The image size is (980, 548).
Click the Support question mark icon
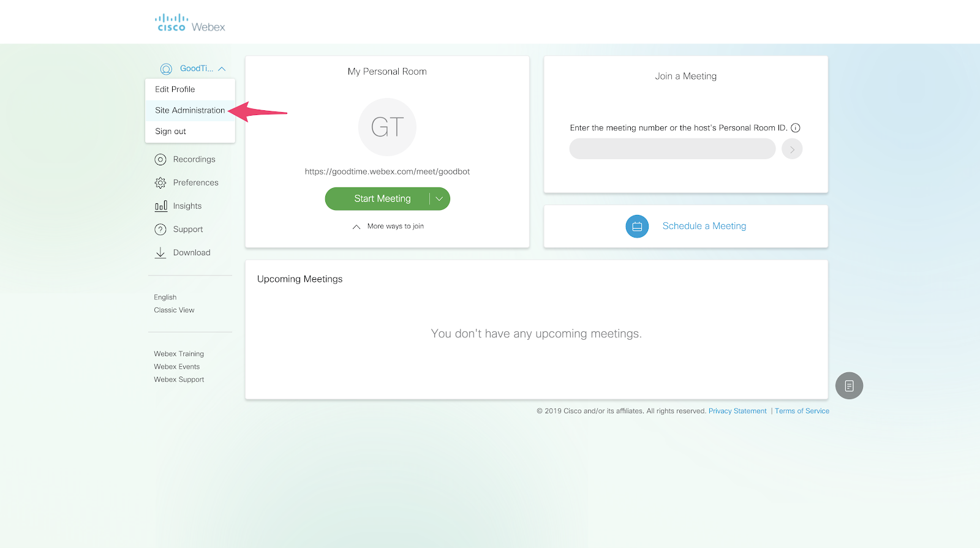pos(160,230)
